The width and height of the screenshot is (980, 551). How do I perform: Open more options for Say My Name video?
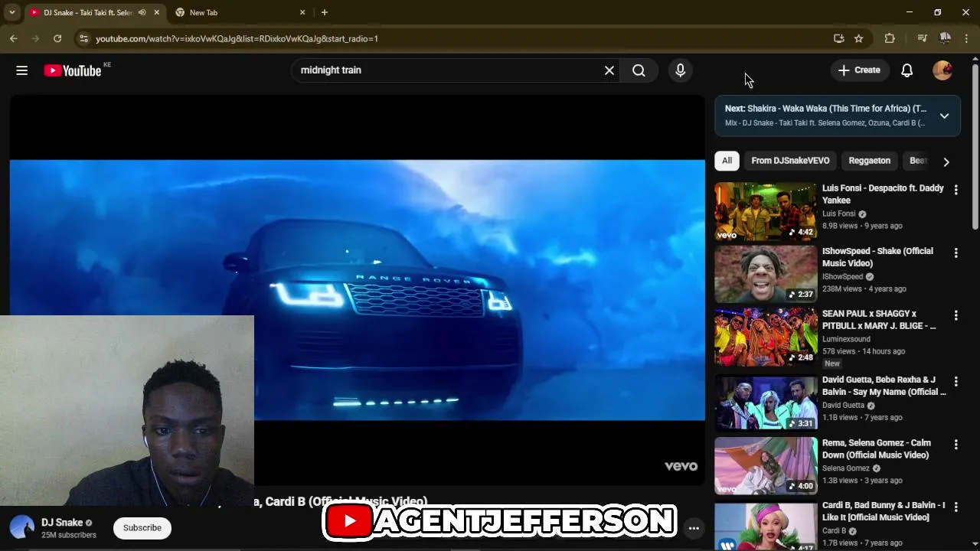(955, 381)
